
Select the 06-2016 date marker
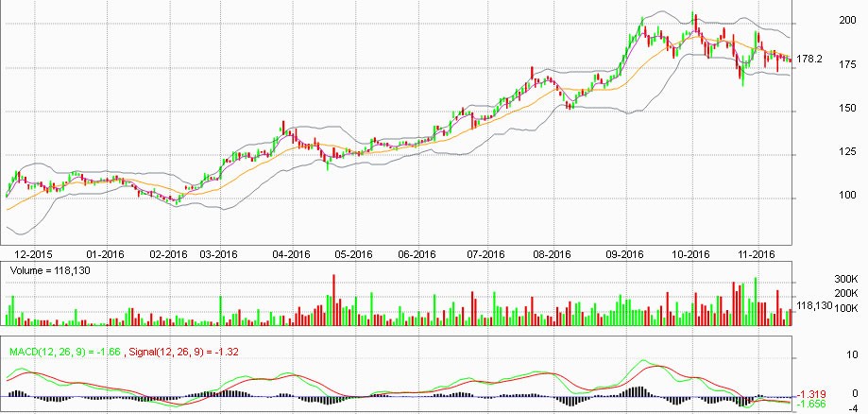pos(416,254)
